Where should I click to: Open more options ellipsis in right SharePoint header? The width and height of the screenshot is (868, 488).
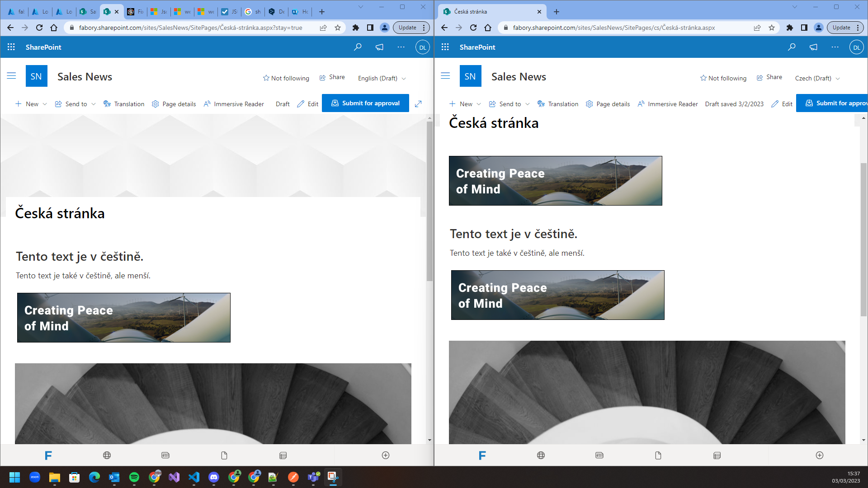click(x=835, y=47)
